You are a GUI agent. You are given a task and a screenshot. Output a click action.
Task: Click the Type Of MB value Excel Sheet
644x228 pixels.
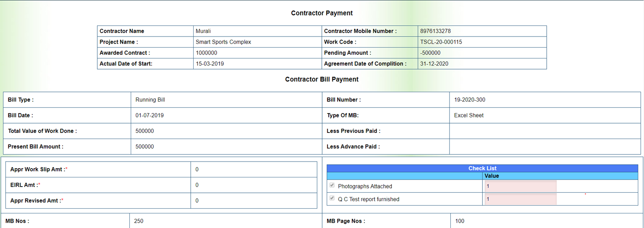(469, 115)
